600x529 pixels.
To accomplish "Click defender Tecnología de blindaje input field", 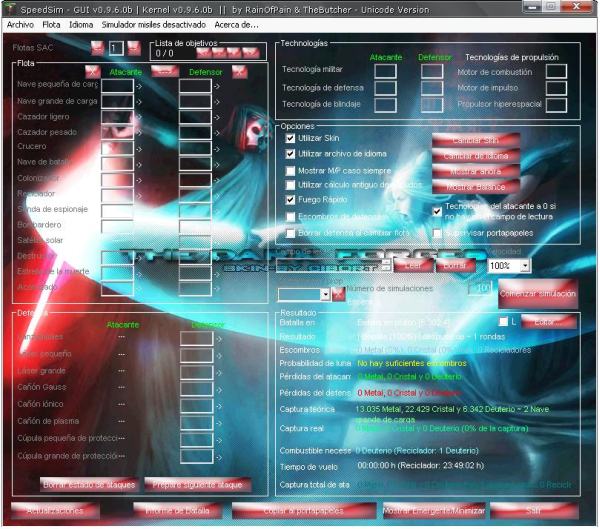I will click(432, 105).
